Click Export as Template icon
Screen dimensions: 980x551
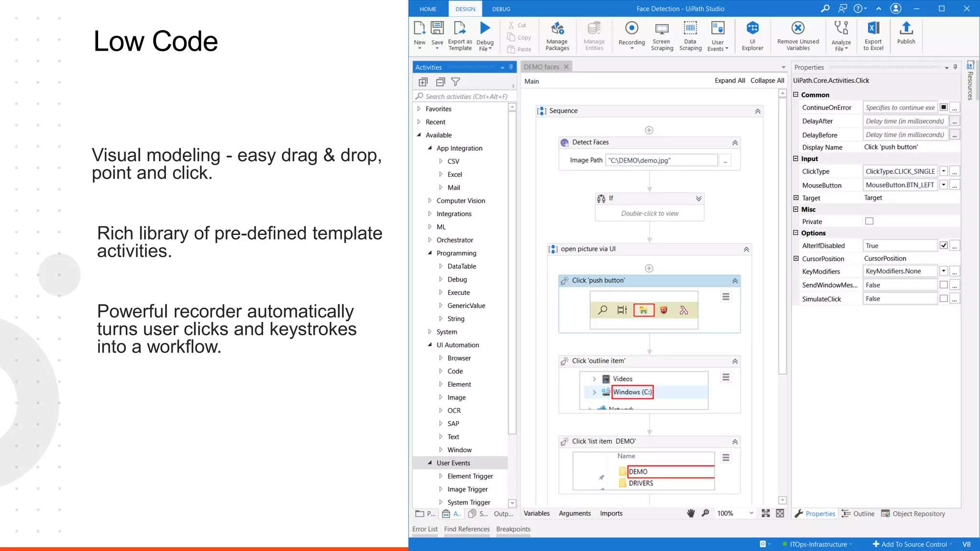[460, 29]
